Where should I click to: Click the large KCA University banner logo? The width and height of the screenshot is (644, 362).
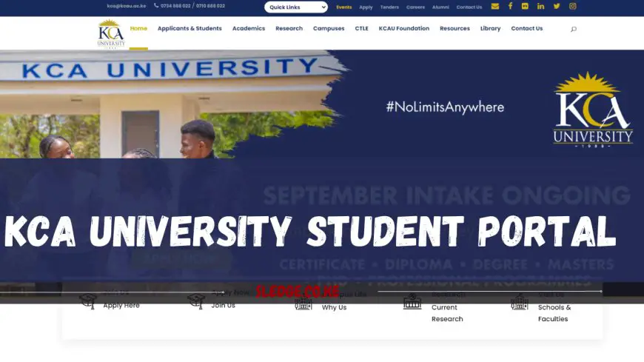593,110
